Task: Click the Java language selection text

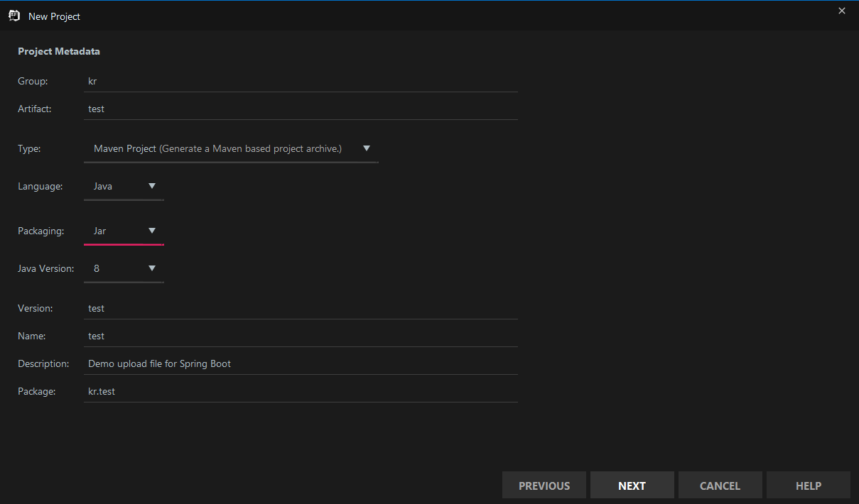Action: click(x=104, y=186)
